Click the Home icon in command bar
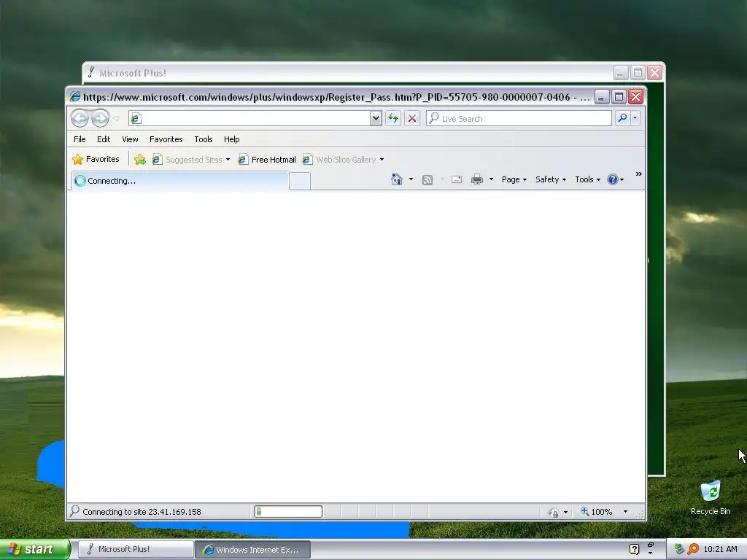Viewport: 747px width, 560px height. pyautogui.click(x=396, y=179)
